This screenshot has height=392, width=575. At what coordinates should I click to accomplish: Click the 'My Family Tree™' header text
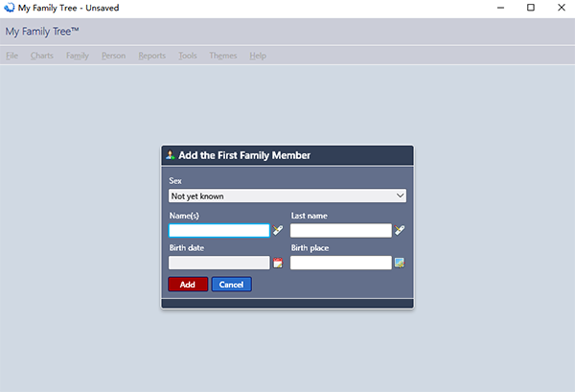point(42,32)
